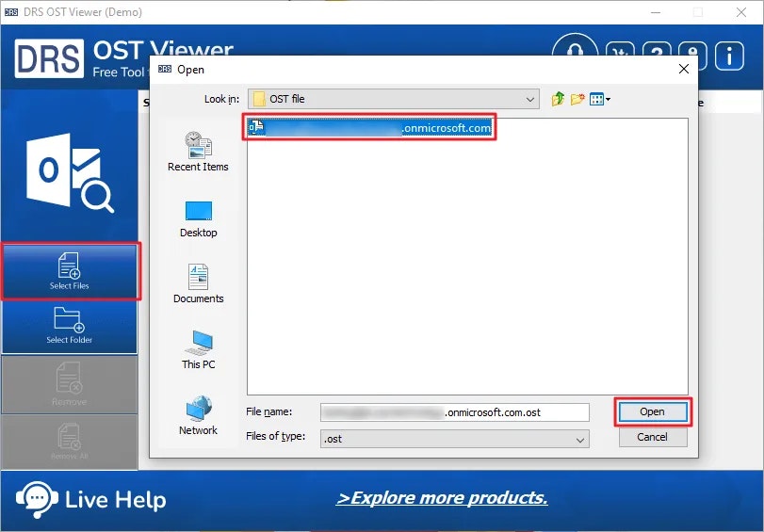Click the DRS OST Viewer title bar icon

click(11, 12)
